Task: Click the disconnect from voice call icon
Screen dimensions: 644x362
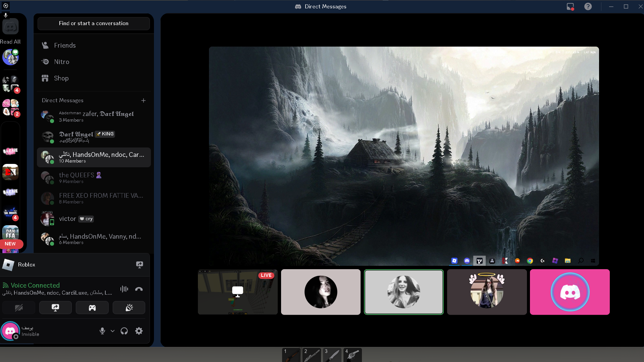Action: [x=139, y=289]
